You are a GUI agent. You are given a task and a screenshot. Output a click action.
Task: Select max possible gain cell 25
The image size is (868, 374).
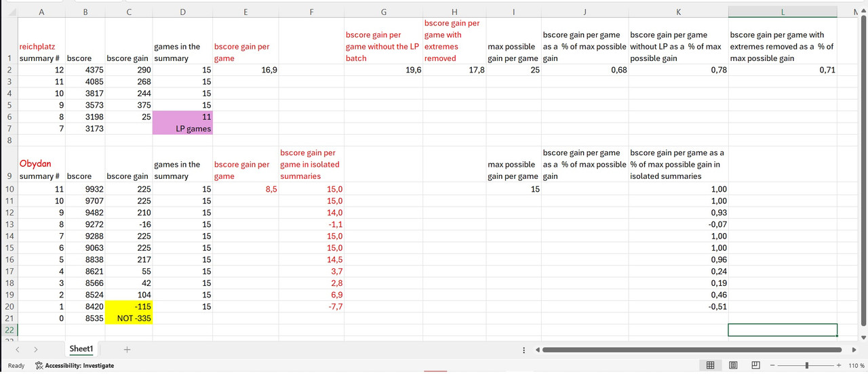point(513,70)
